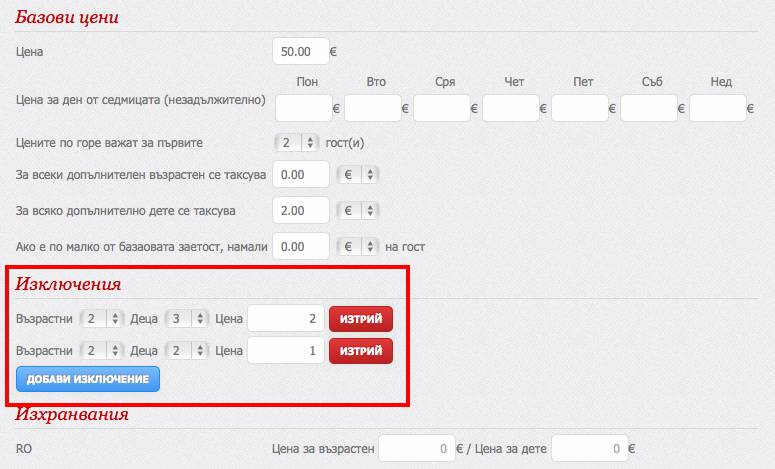The image size is (775, 469).
Task: Click the Вто weekday price field
Action: (373, 108)
